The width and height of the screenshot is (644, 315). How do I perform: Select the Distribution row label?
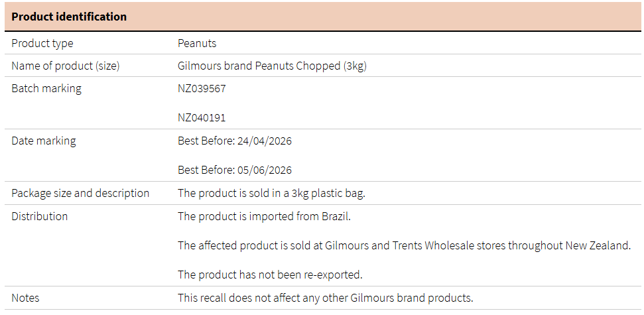tap(40, 216)
